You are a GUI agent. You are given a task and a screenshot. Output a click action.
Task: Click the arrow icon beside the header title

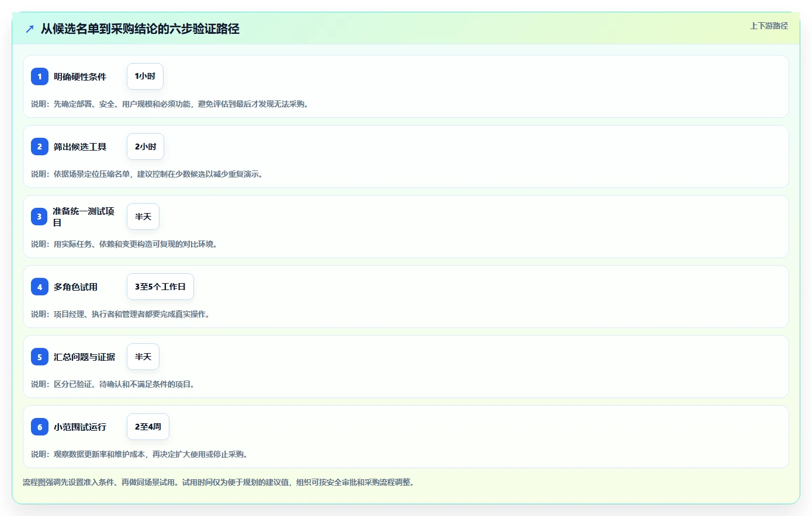[x=30, y=29]
